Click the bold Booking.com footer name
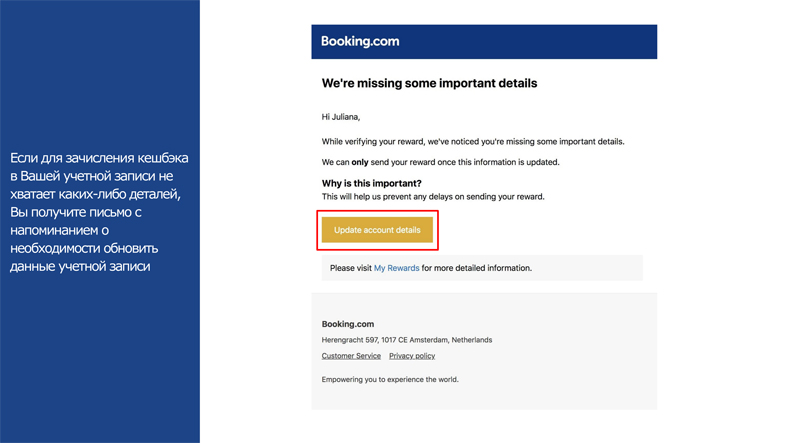 click(x=348, y=324)
